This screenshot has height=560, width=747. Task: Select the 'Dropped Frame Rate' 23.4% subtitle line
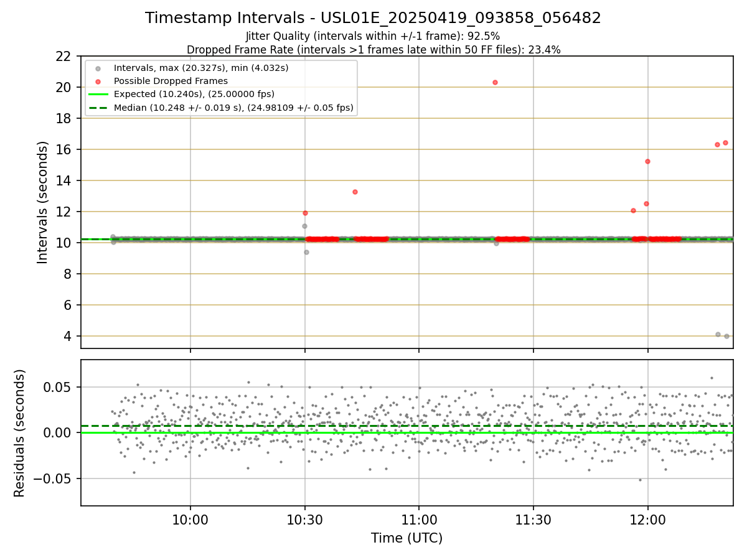coord(374,50)
